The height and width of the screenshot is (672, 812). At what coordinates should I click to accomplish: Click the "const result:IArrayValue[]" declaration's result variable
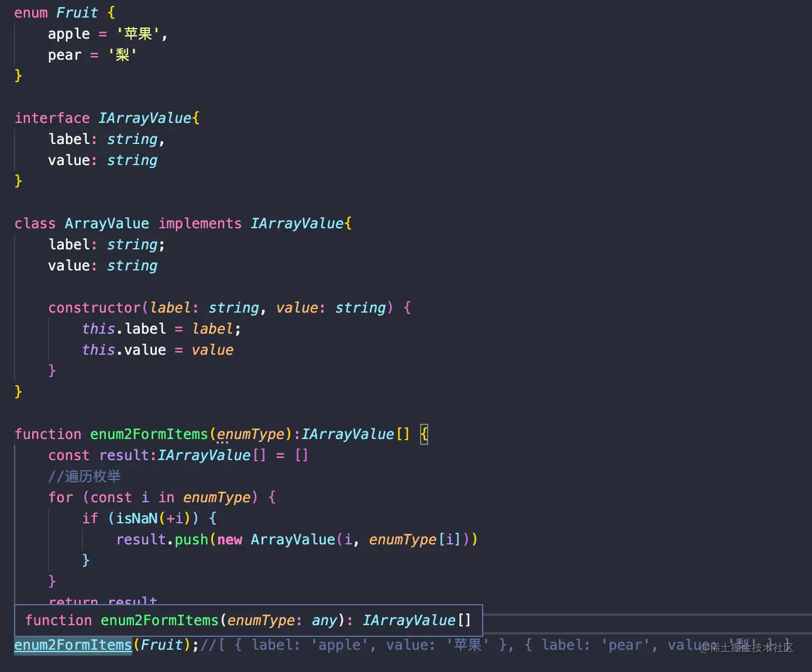(124, 455)
